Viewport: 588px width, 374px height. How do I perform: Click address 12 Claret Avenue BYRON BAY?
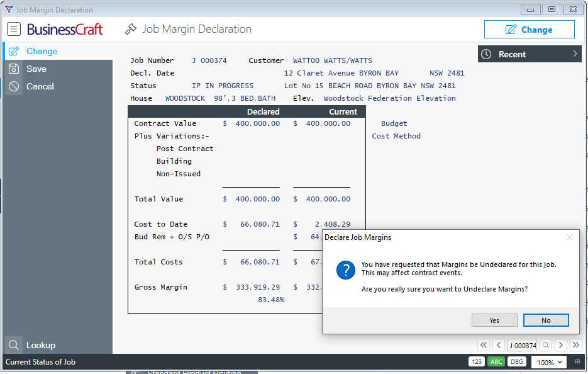tap(341, 73)
